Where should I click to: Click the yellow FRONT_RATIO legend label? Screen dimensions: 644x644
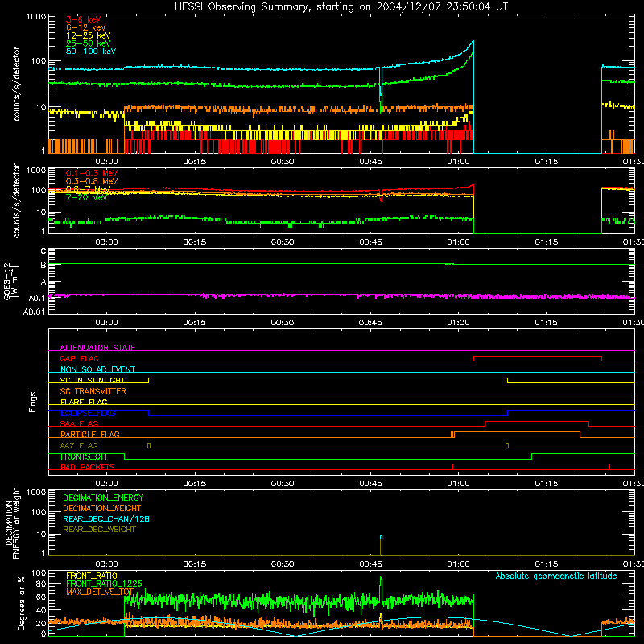(x=92, y=576)
